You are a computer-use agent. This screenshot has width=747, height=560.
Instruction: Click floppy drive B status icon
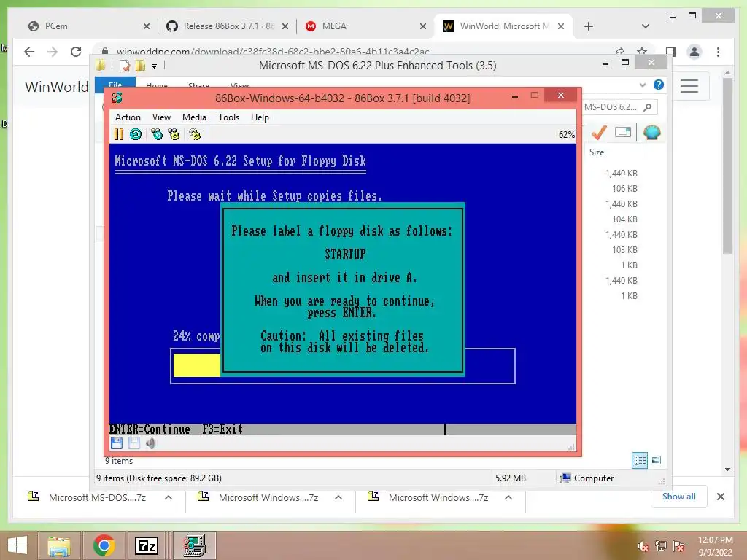[134, 443]
